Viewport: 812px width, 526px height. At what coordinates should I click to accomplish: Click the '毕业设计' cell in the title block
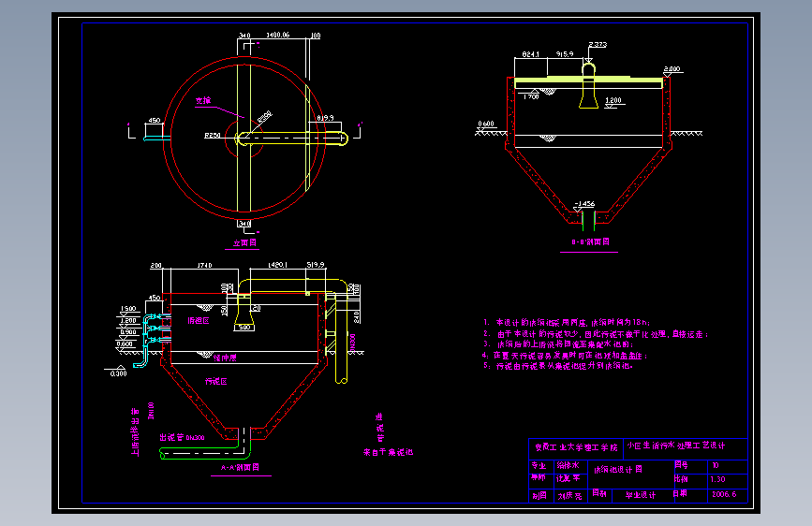[641, 495]
